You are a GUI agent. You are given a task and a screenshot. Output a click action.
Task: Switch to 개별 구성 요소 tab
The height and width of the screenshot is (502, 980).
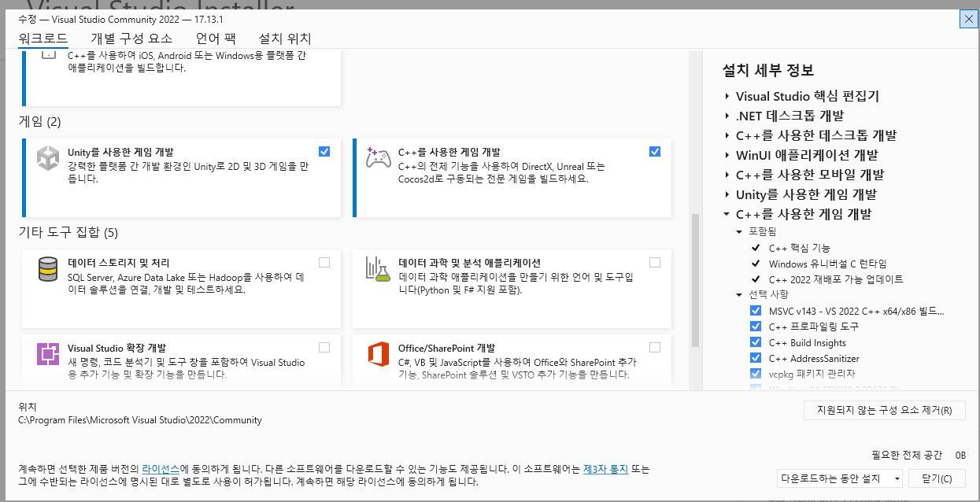pos(132,39)
